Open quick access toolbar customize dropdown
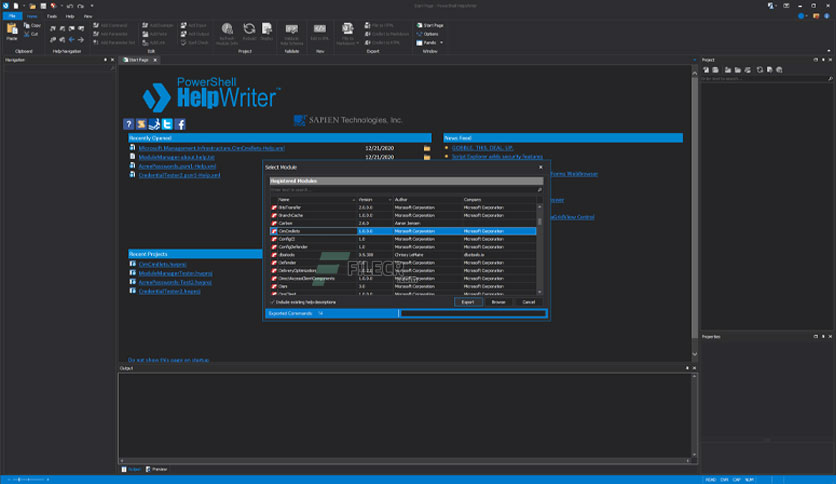This screenshot has height=484, width=836. click(92, 6)
